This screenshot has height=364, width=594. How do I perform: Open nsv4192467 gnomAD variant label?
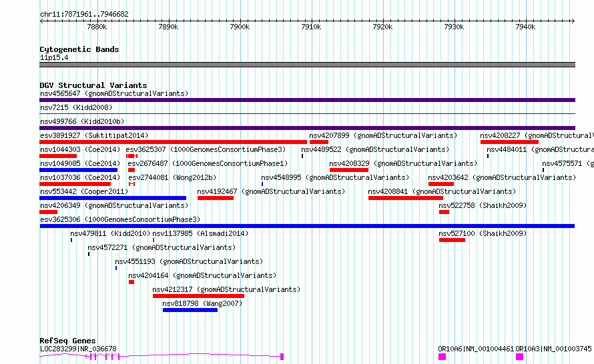(x=271, y=191)
